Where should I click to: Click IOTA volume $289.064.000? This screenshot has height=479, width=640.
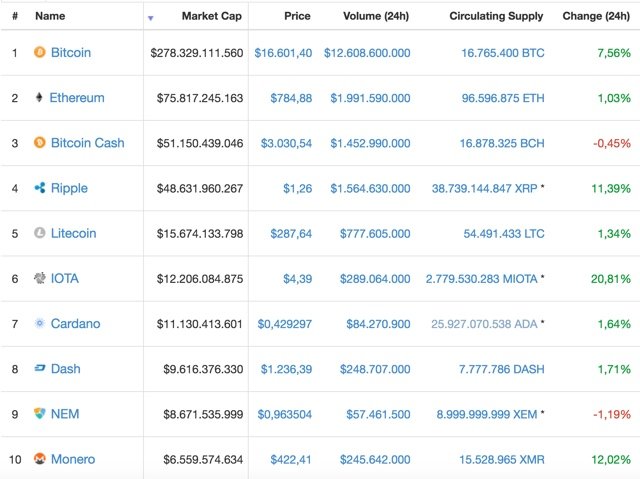point(375,279)
